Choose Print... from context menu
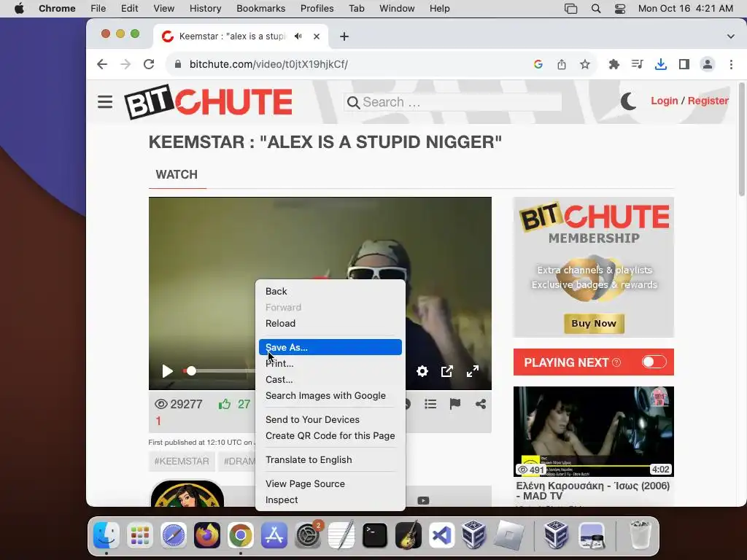The width and height of the screenshot is (747, 560). click(330, 363)
